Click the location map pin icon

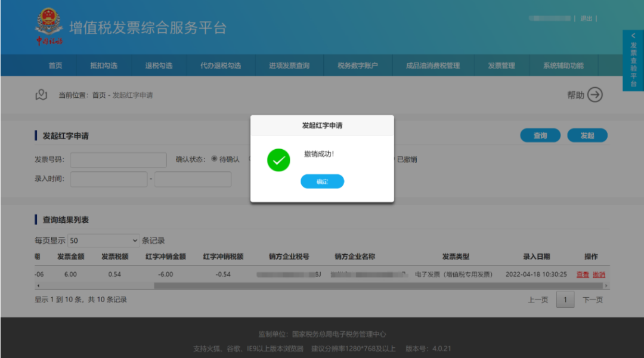pos(41,95)
